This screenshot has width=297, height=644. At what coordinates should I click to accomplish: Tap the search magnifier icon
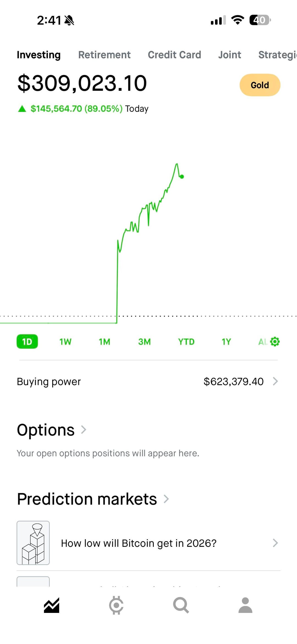181,605
